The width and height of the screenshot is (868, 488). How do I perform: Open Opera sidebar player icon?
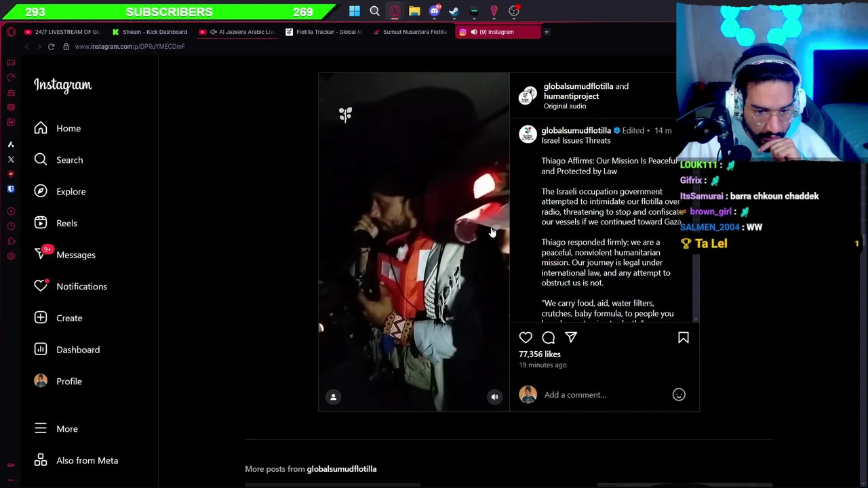click(x=11, y=211)
